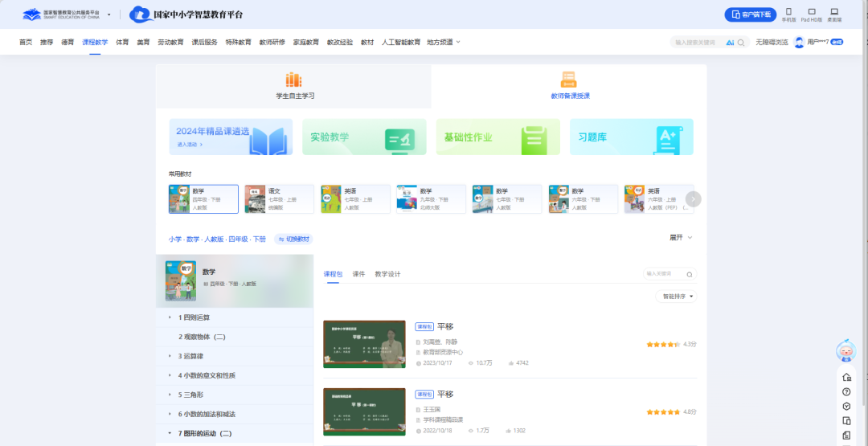
Task: Go to 首页 in the navigation bar
Action: 26,42
